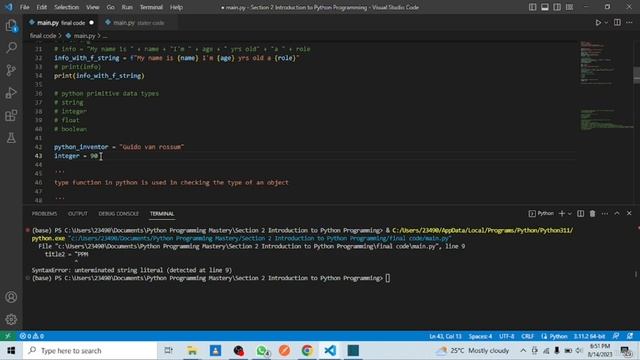This screenshot has width=640, height=360.
Task: Place cursor on line 42 python_inventor
Action: coord(81,147)
